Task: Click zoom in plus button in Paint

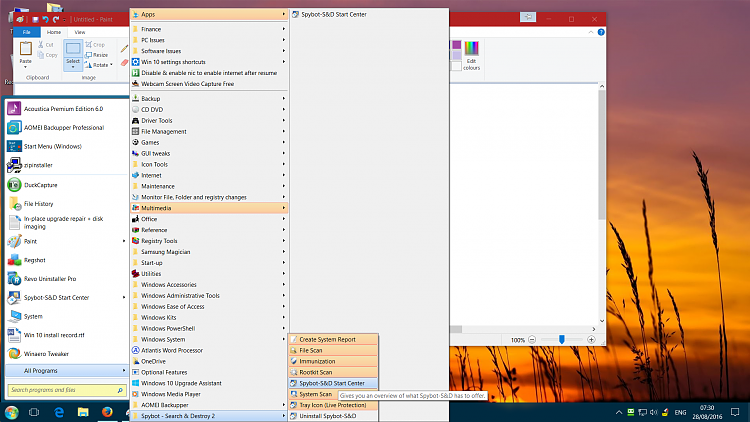Action: pyautogui.click(x=591, y=340)
